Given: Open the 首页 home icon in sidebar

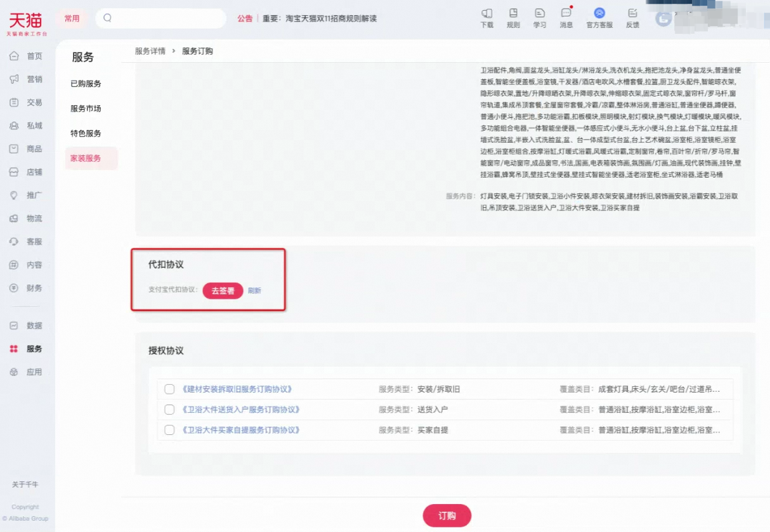Looking at the screenshot, I should (14, 56).
